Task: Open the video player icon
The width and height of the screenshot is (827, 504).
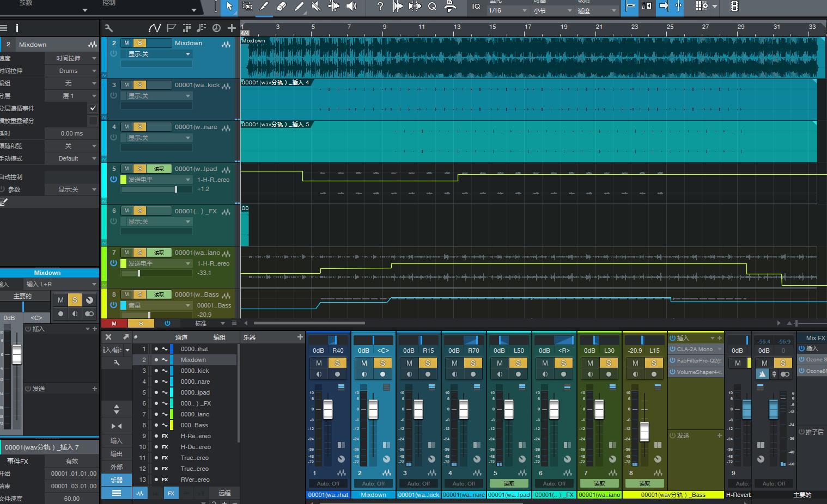Action: tap(734, 6)
